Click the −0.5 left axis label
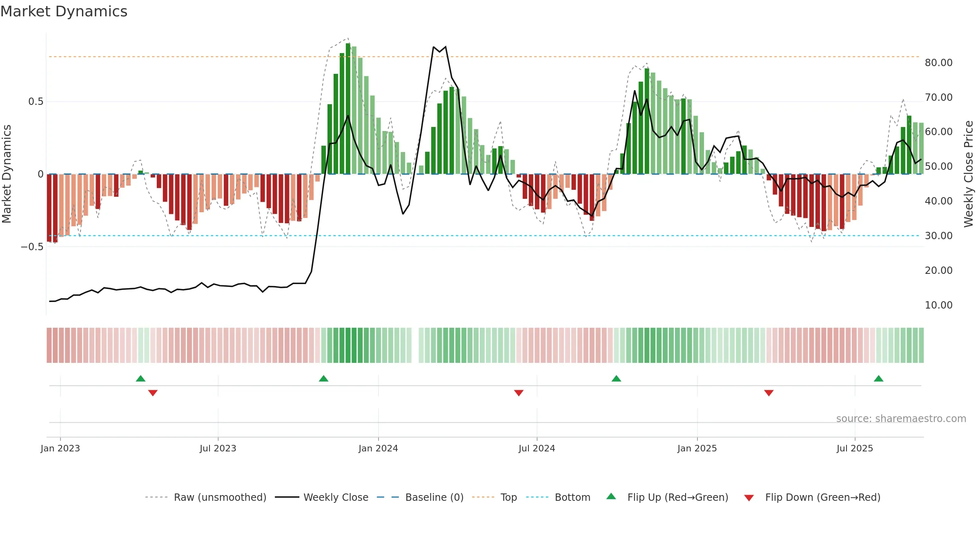 click(32, 247)
